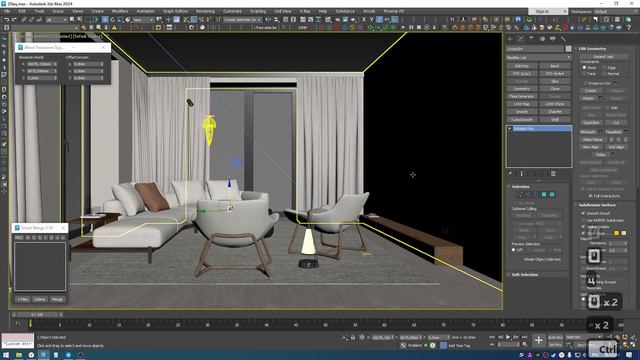
Task: Play the animation
Action: click(x=508, y=337)
